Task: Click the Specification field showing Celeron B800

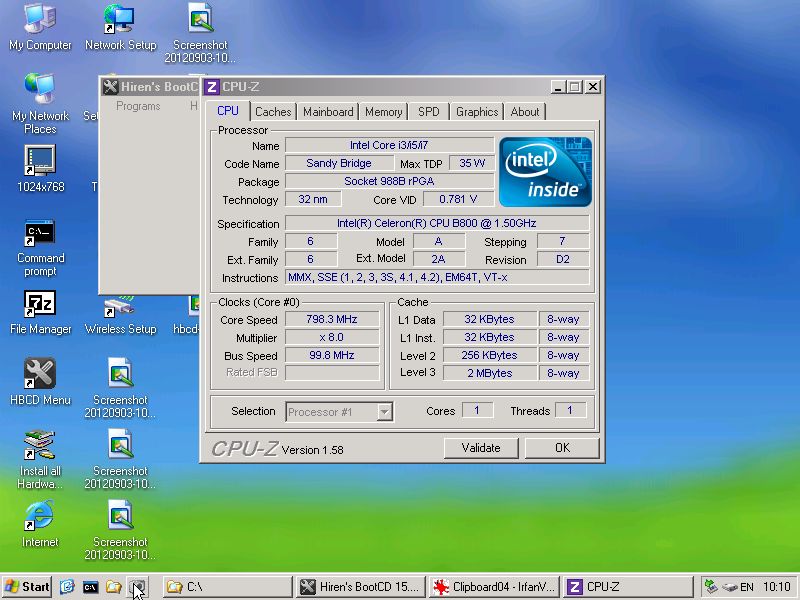Action: click(437, 223)
